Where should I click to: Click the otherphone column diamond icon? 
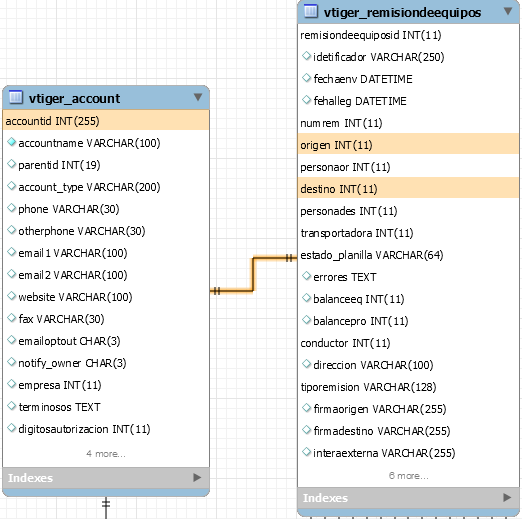coord(12,230)
